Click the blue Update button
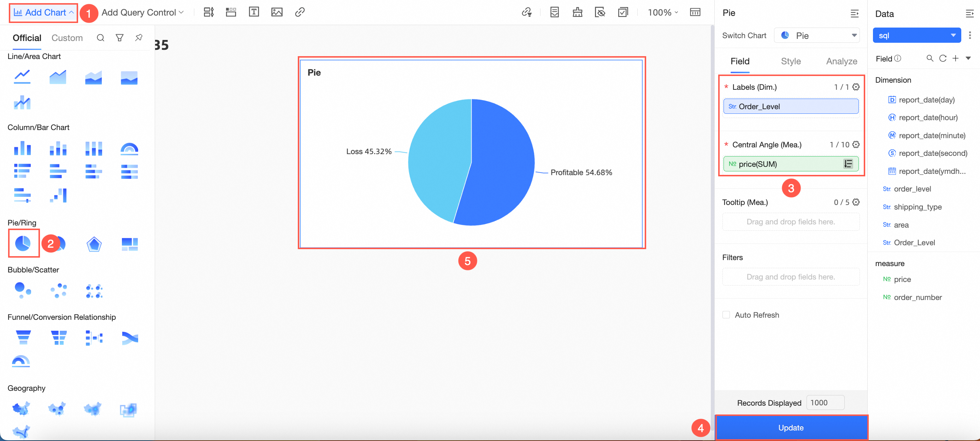The image size is (980, 441). pos(791,427)
